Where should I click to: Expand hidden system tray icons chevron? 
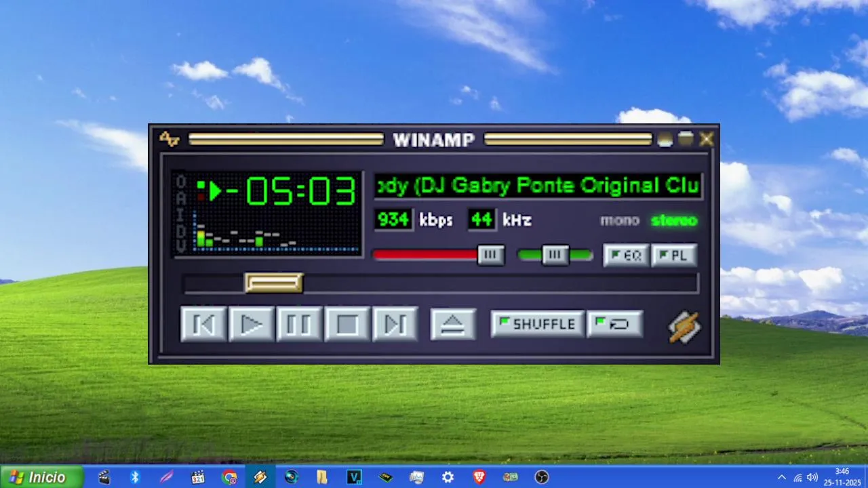(x=782, y=477)
